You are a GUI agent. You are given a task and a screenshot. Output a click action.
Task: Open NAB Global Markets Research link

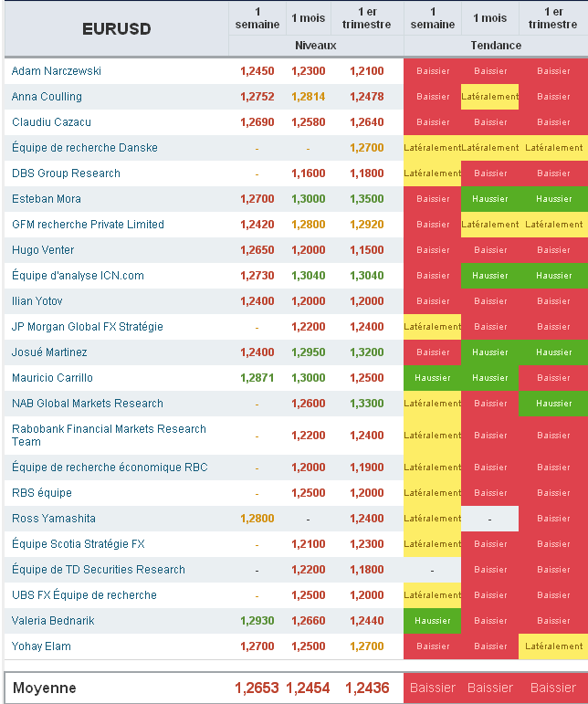point(87,404)
